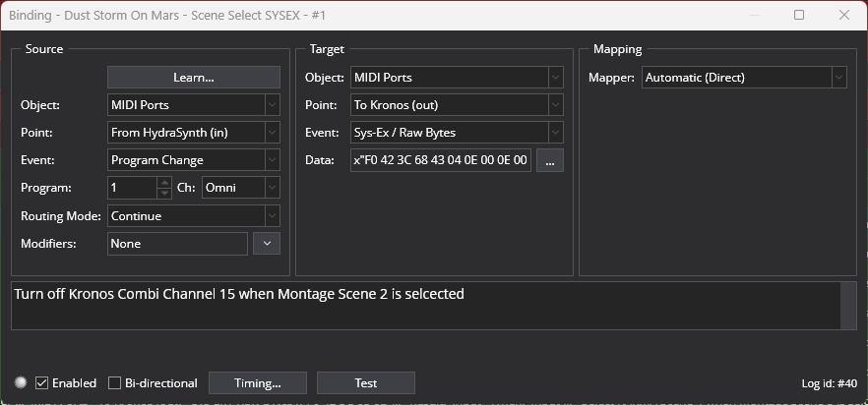The height and width of the screenshot is (405, 868).
Task: Maximize the Binding window
Action: click(x=799, y=15)
